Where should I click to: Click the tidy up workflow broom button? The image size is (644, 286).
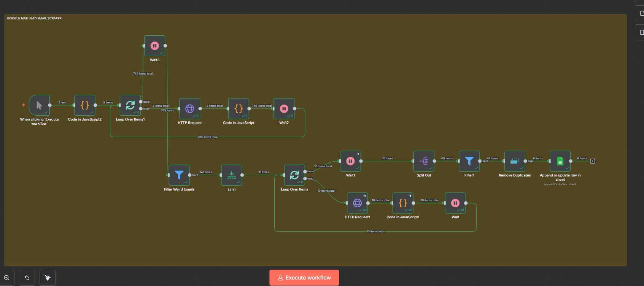click(48, 278)
